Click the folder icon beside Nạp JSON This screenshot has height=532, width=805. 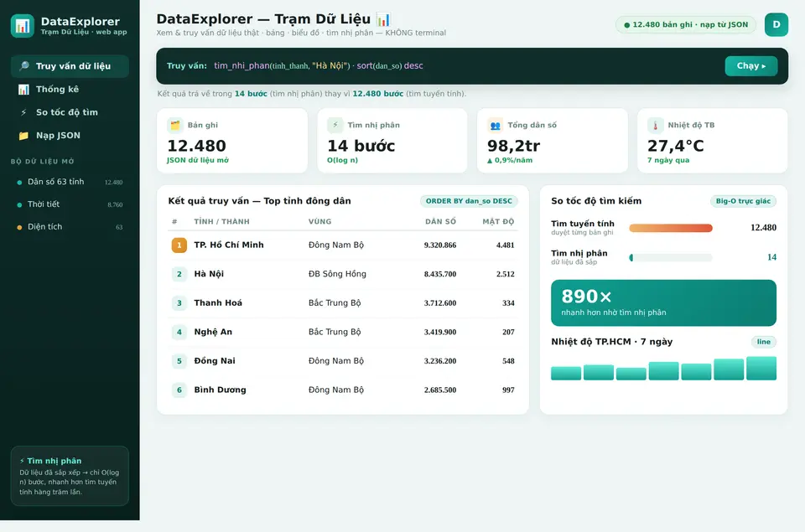tap(23, 136)
